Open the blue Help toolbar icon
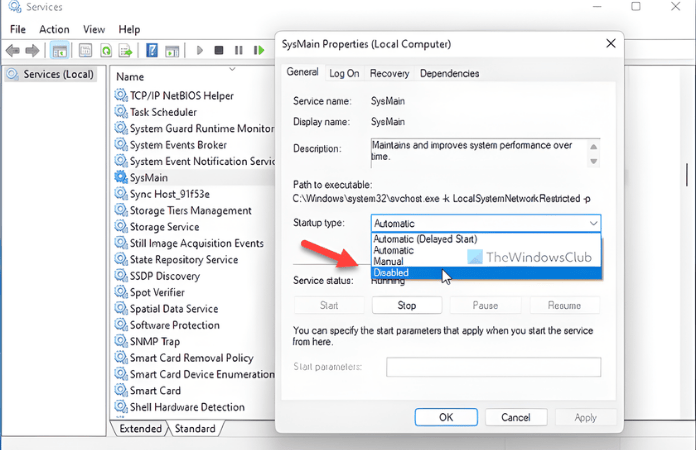Image resolution: width=696 pixels, height=450 pixels. (152, 50)
